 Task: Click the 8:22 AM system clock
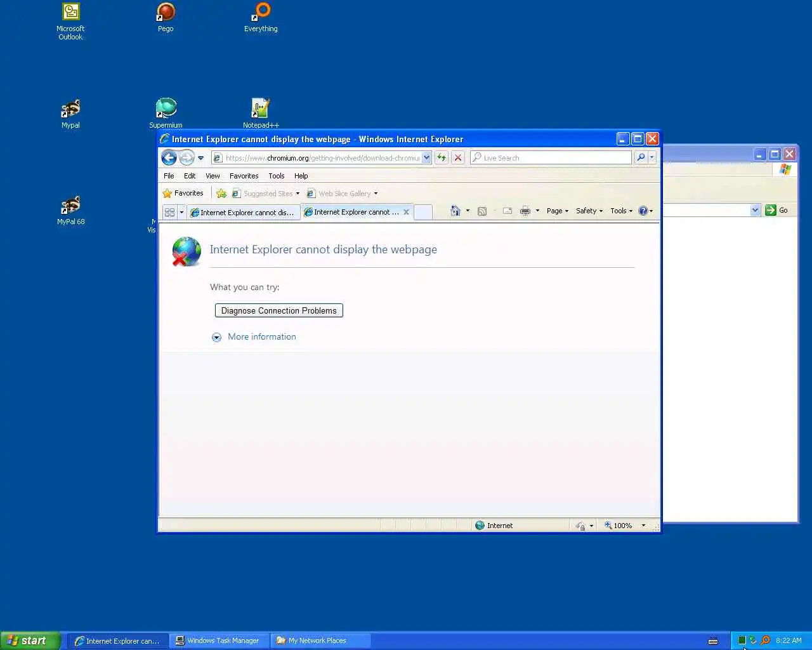click(x=789, y=640)
